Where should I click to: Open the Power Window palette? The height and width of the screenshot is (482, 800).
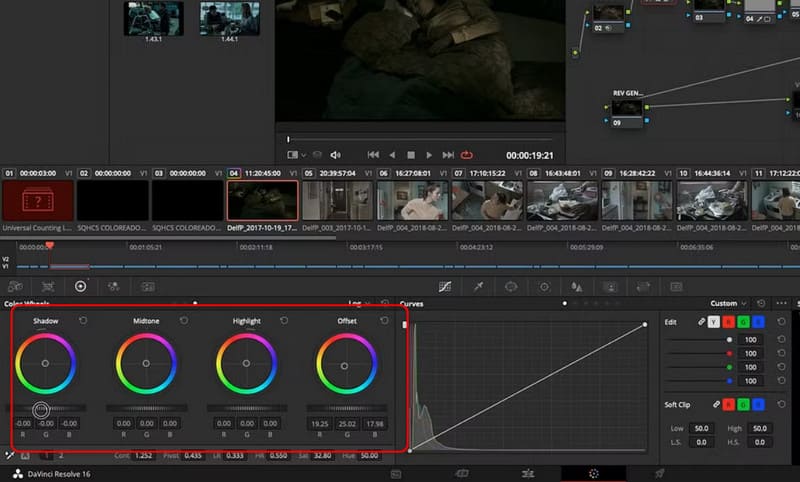coord(511,287)
